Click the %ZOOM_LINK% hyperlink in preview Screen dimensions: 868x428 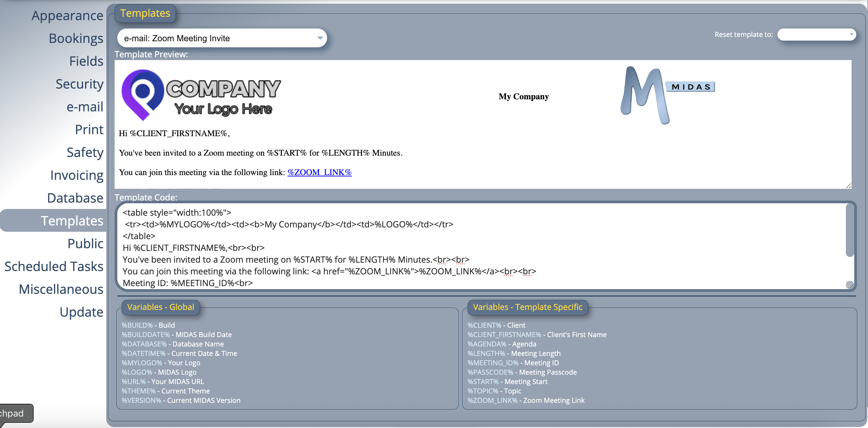pos(319,172)
